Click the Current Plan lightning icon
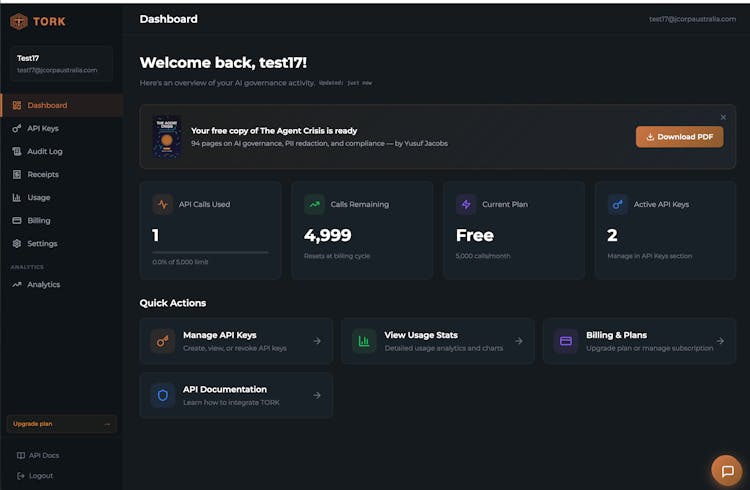The width and height of the screenshot is (750, 490). (466, 204)
